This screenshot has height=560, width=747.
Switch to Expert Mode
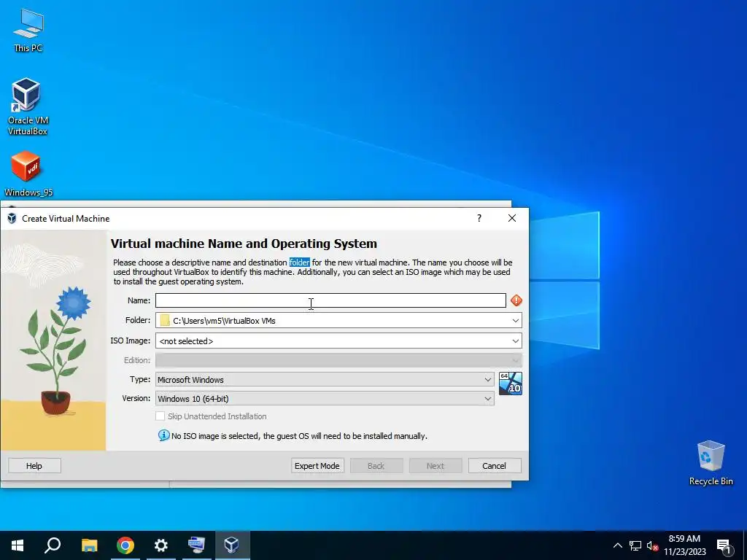[x=317, y=466]
